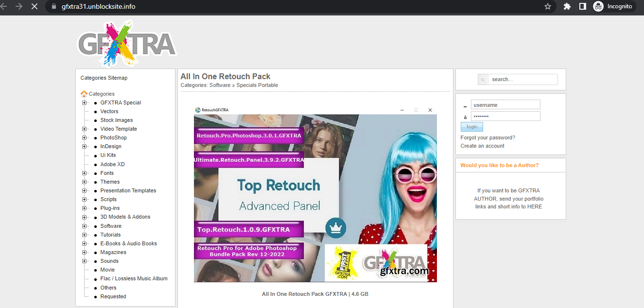The image size is (644, 308).
Task: Open the browser extensions puzzle icon
Action: click(567, 7)
